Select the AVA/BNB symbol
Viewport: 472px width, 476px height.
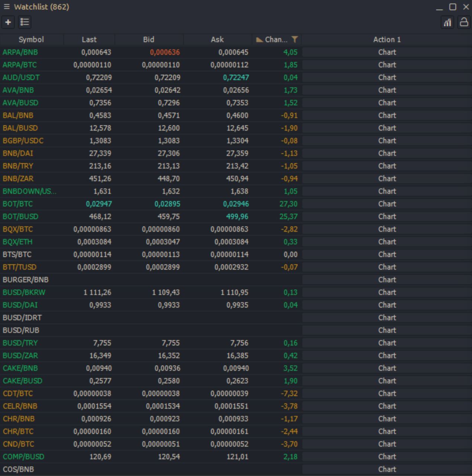pyautogui.click(x=18, y=90)
